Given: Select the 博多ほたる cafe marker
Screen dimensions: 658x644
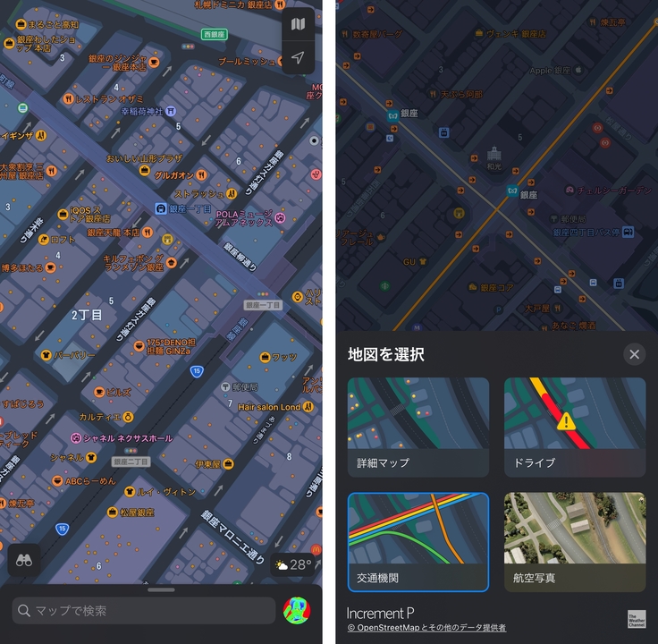Looking at the screenshot, I should coord(50,267).
